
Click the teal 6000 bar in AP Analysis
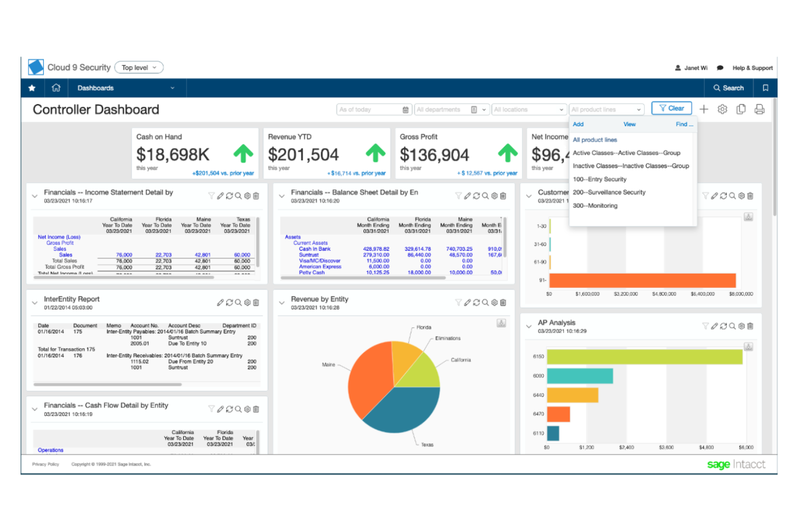point(580,376)
